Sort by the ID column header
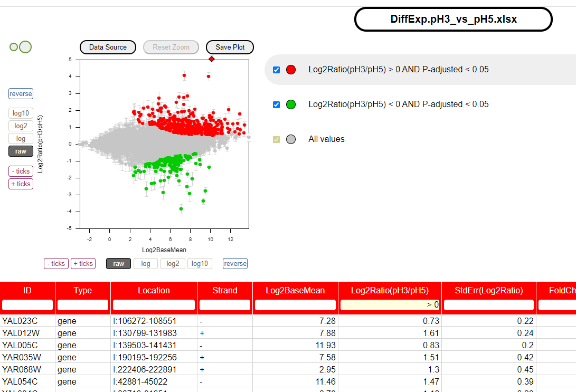Viewport: 576px width, 392px height. point(27,290)
